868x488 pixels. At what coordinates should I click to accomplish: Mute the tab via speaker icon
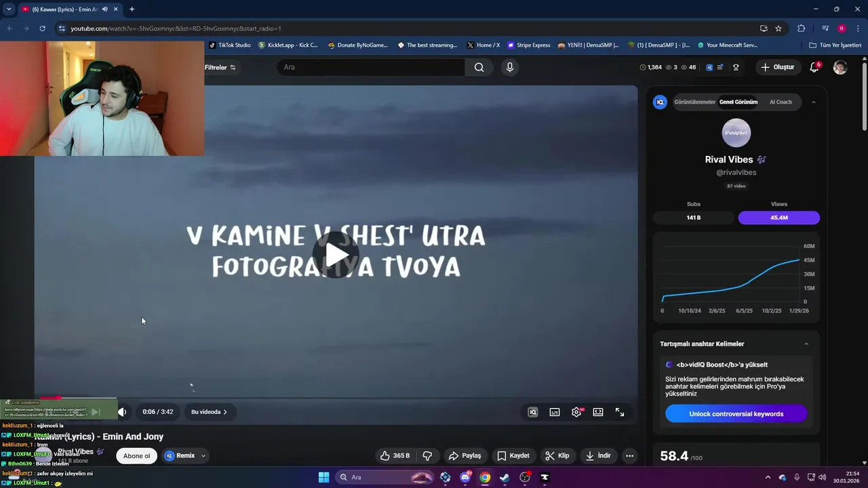point(105,9)
